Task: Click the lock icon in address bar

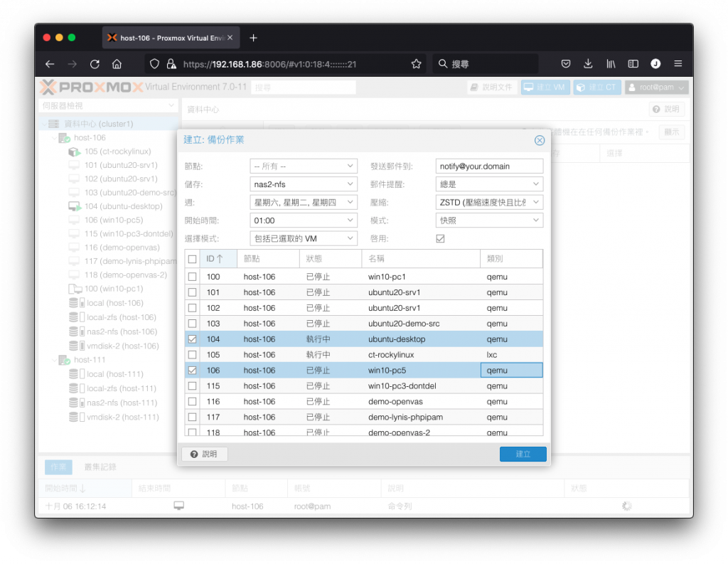Action: 171,64
